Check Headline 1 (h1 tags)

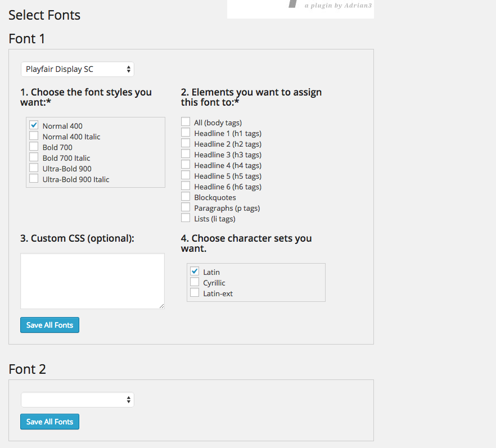186,132
